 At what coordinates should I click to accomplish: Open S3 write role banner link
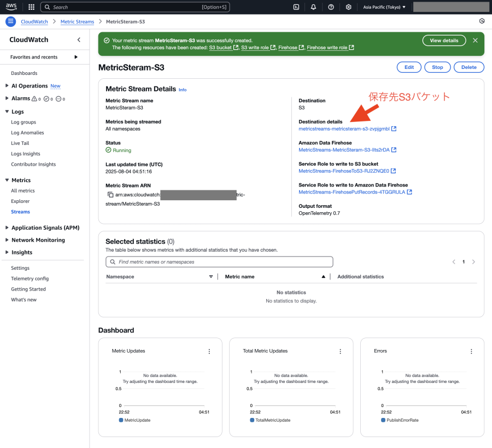258,48
